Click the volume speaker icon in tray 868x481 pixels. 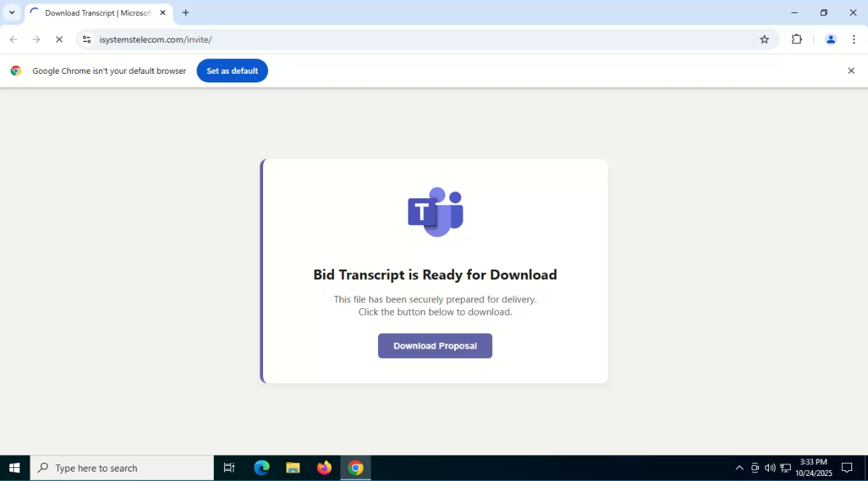click(x=770, y=468)
